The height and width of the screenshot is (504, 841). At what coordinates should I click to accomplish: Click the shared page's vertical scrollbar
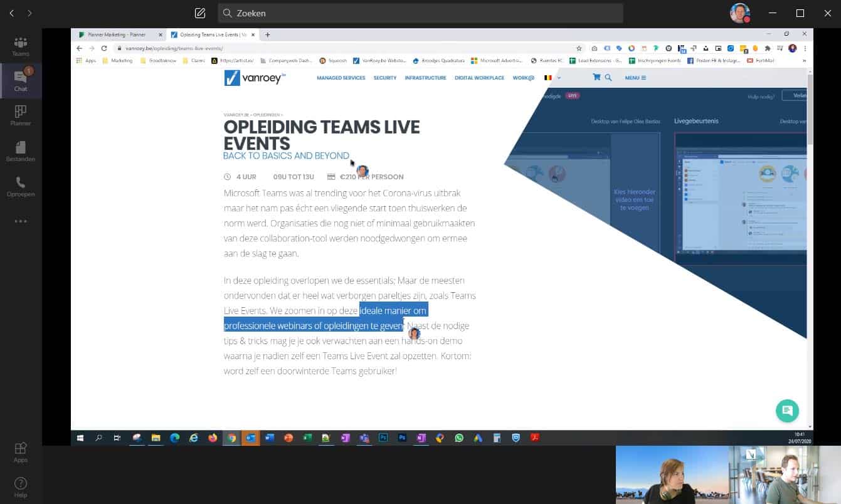click(x=809, y=110)
